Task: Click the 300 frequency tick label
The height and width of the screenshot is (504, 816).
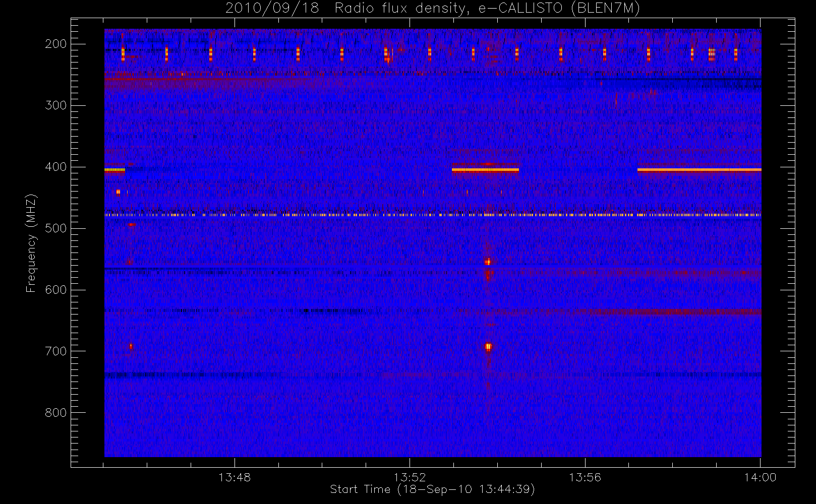Action: pos(56,105)
